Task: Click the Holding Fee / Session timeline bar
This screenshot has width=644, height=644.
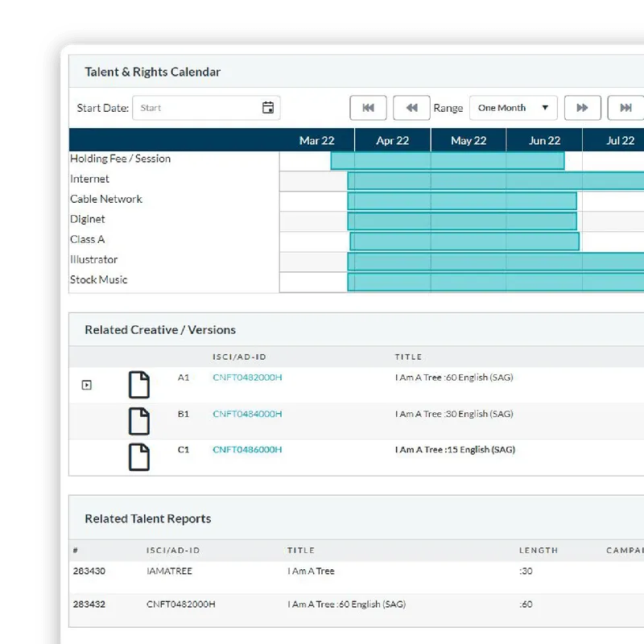Action: (x=447, y=159)
